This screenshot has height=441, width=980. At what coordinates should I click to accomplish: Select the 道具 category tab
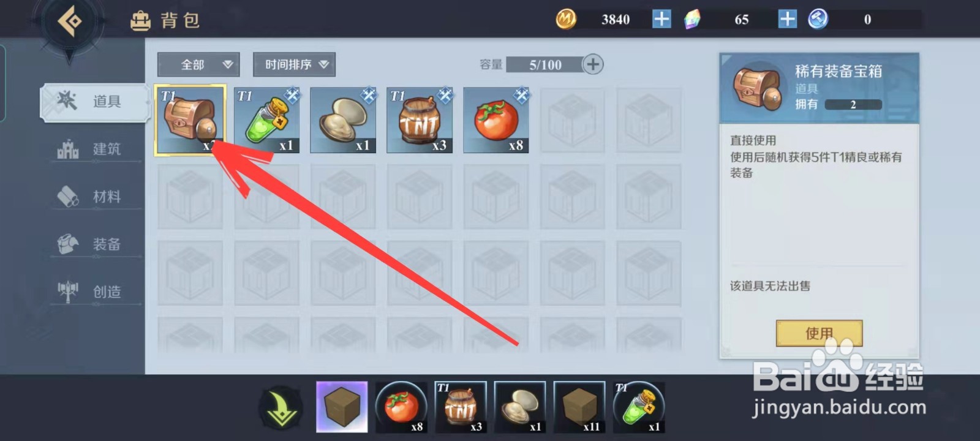pos(95,102)
